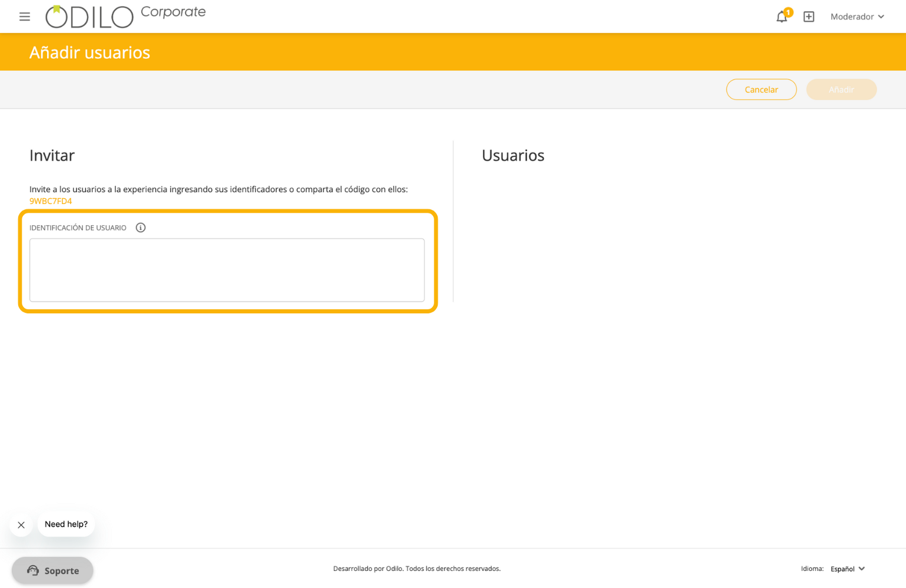Screen dimensions: 906x588
Task: Click the notification count badge
Action: point(788,12)
